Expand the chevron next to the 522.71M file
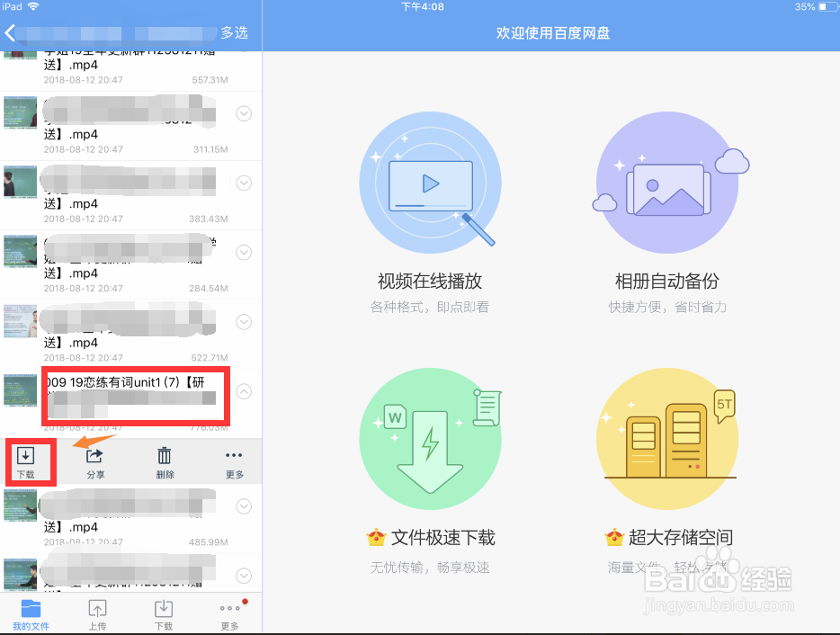The height and width of the screenshot is (635, 840). tap(244, 321)
